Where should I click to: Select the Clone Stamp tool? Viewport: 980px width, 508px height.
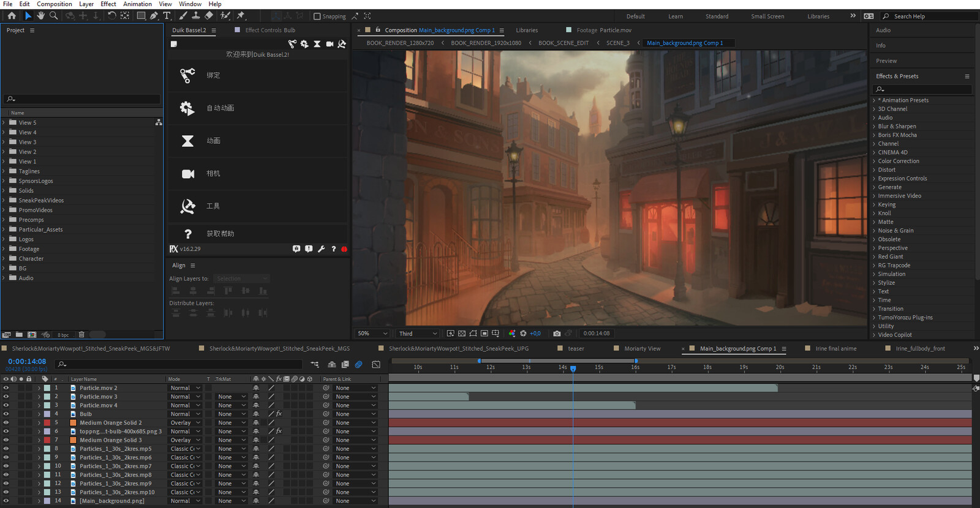[196, 16]
